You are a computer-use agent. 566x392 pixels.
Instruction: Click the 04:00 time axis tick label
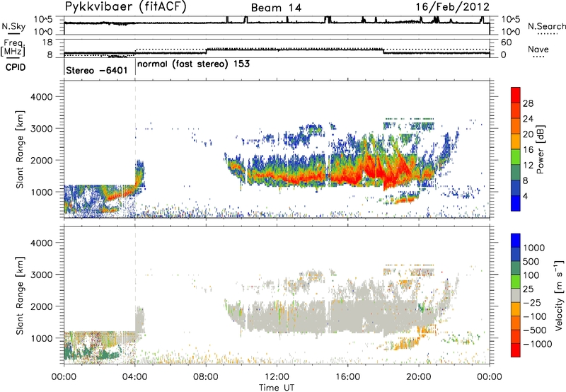pyautogui.click(x=134, y=377)
